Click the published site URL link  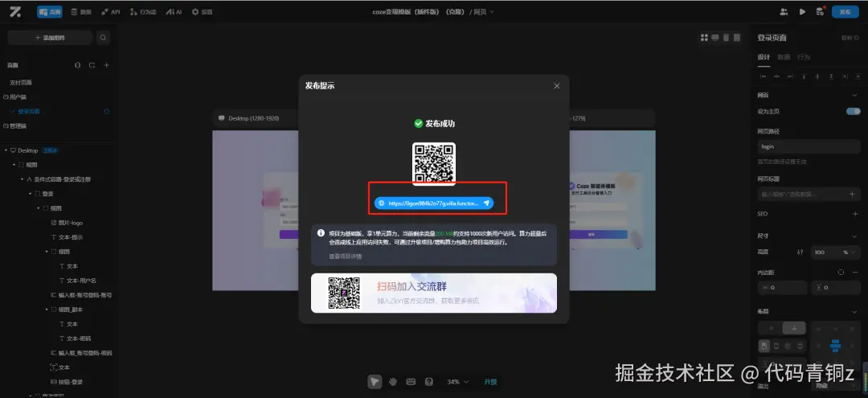433,203
